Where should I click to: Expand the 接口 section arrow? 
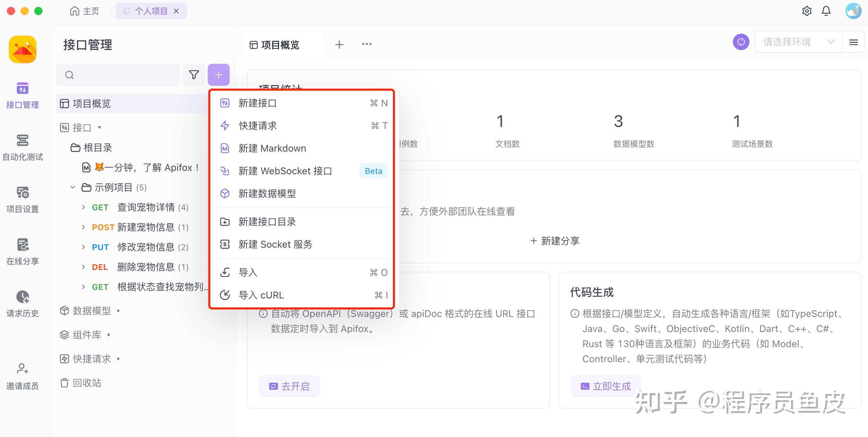[99, 128]
